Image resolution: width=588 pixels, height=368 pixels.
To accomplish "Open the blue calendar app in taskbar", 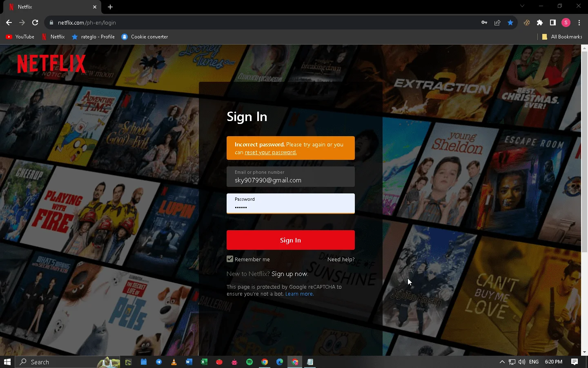I will pos(144,362).
